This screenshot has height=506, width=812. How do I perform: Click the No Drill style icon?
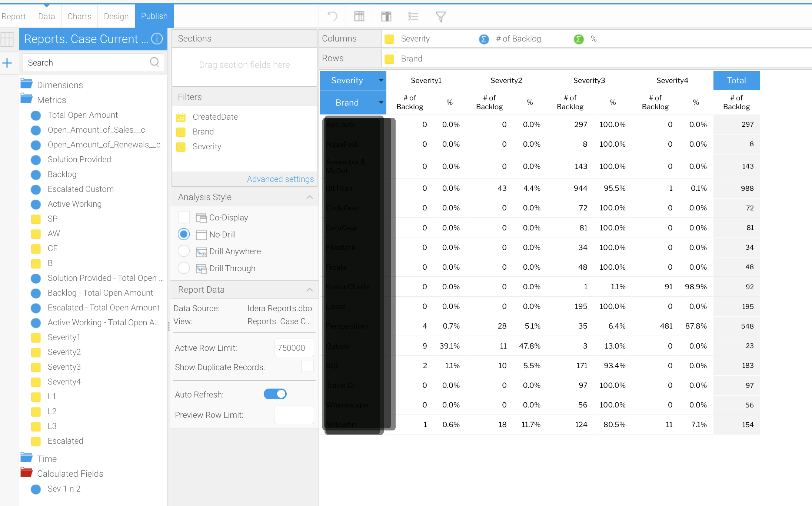point(201,235)
